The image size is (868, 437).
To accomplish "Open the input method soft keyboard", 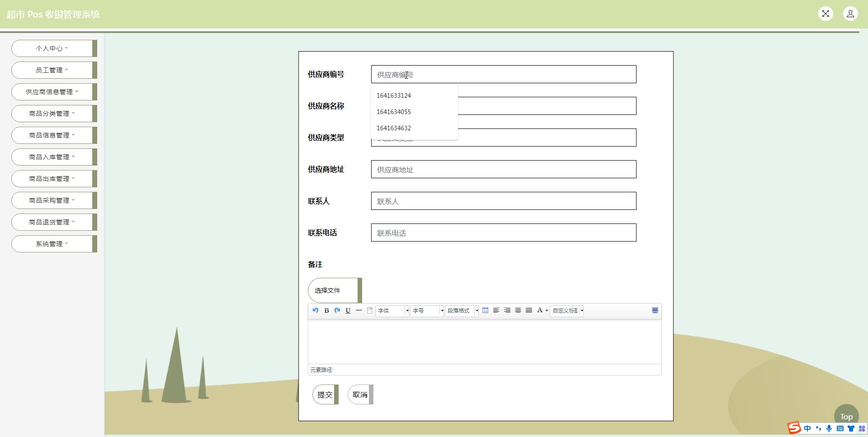I will [840, 428].
